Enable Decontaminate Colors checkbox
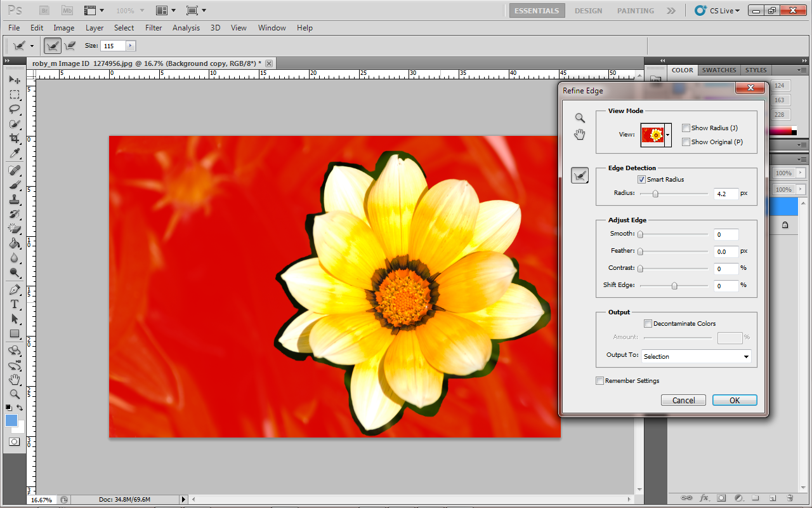This screenshot has height=508, width=812. click(x=648, y=324)
